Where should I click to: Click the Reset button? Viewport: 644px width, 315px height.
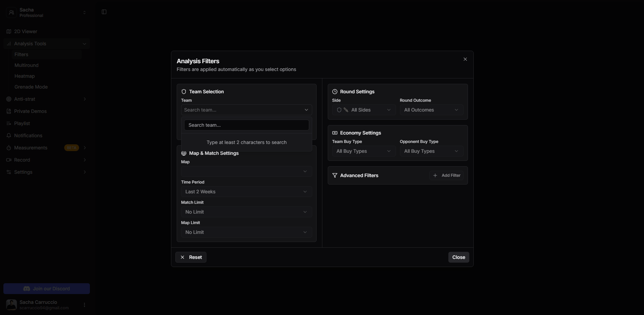pyautogui.click(x=191, y=257)
